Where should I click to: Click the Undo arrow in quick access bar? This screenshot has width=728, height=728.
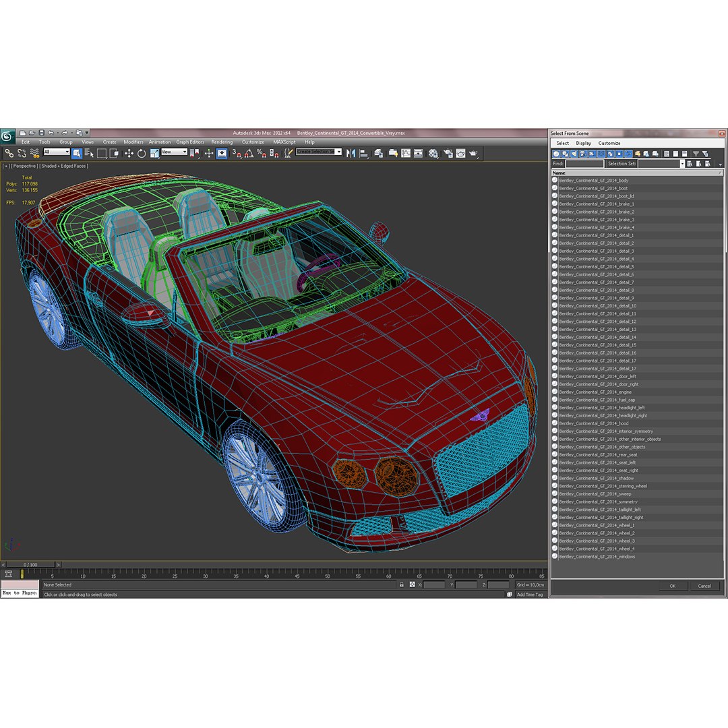click(51, 133)
